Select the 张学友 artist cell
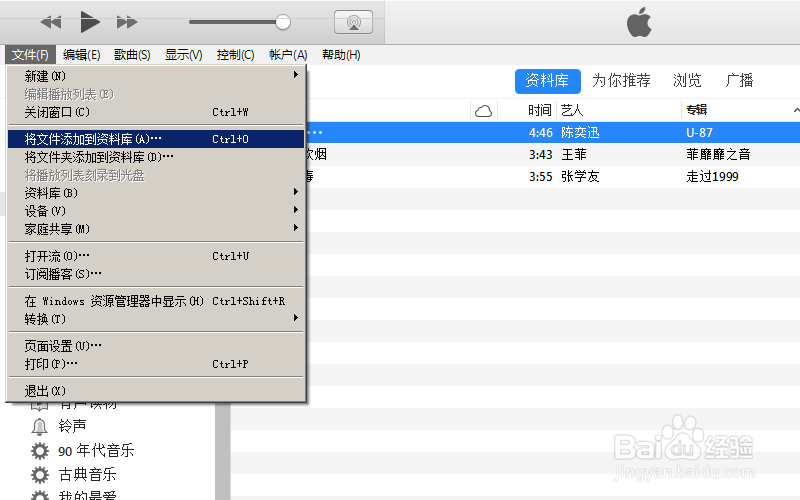The width and height of the screenshot is (800, 500). pyautogui.click(x=580, y=177)
